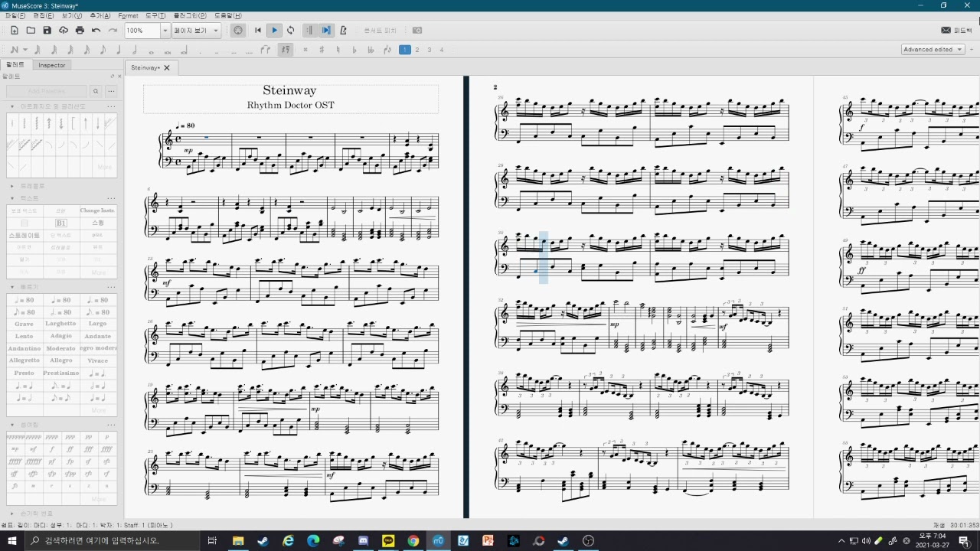Image resolution: width=980 pixels, height=551 pixels.
Task: Toggle pan score during playback
Action: tap(326, 31)
